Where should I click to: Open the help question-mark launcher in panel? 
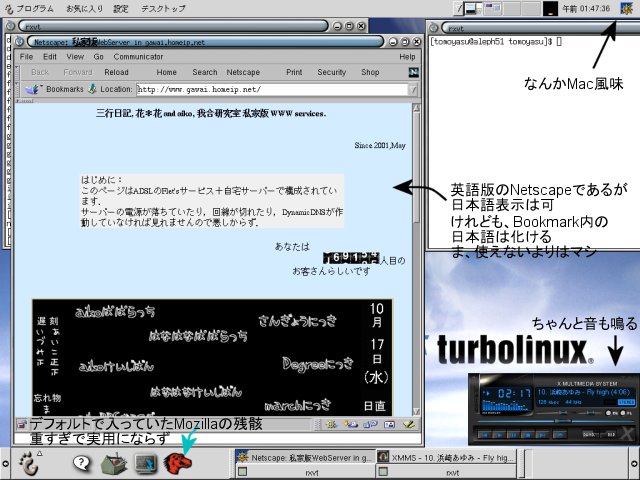[x=82, y=463]
